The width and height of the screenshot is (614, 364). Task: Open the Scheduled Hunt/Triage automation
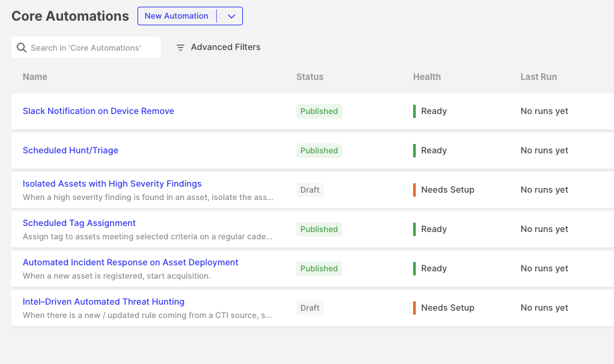[x=71, y=151]
